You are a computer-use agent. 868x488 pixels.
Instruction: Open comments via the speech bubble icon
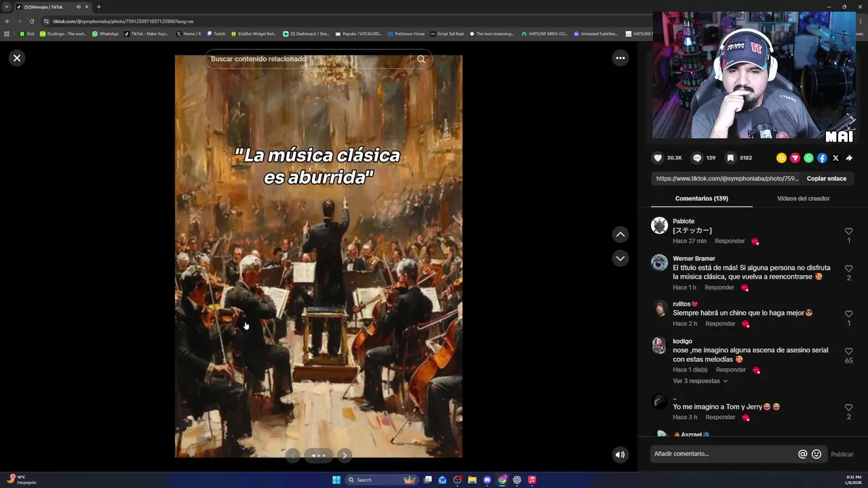(x=696, y=158)
